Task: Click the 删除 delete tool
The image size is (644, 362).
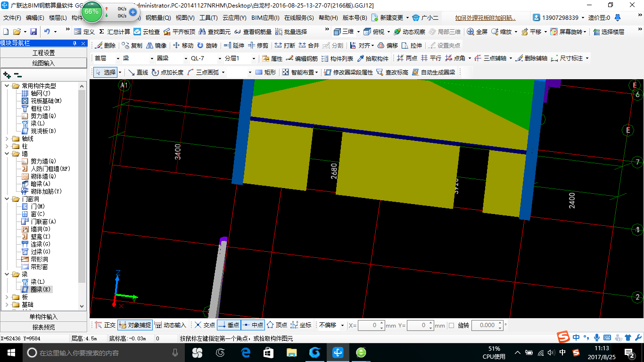Action: pyautogui.click(x=105, y=46)
